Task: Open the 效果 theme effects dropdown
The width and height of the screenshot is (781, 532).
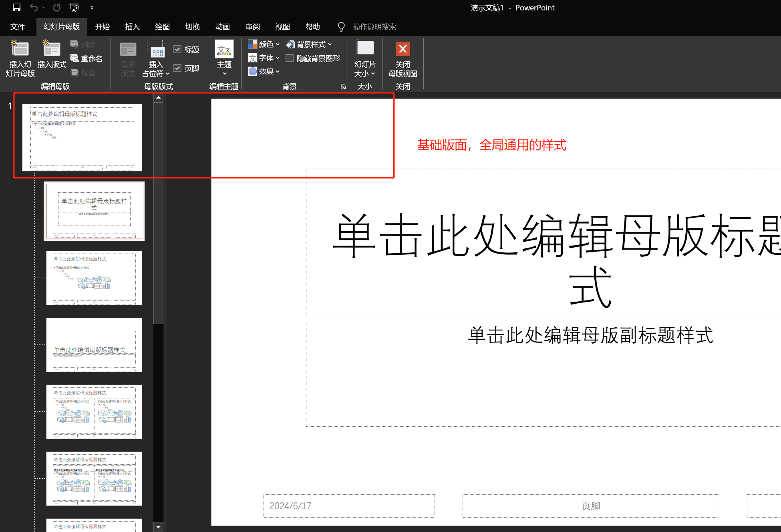Action: [264, 71]
